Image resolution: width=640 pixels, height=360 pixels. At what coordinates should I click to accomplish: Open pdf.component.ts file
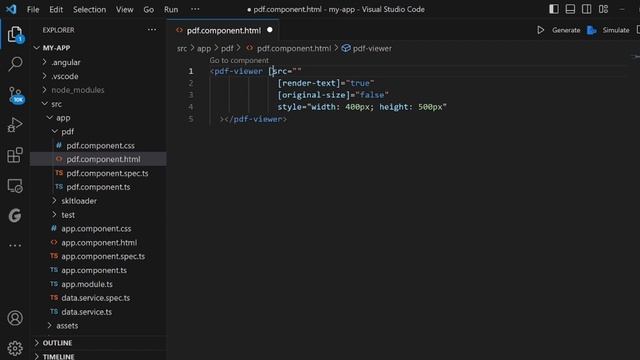pyautogui.click(x=98, y=187)
